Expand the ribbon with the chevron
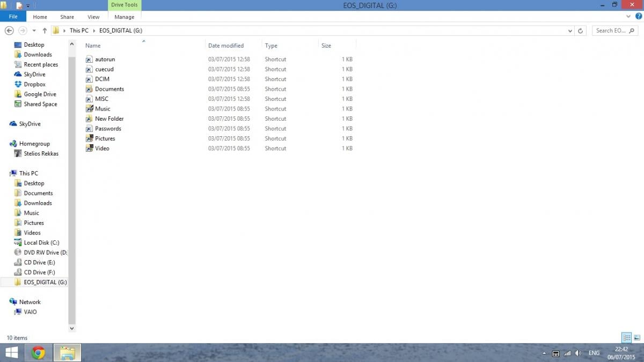This screenshot has width=644, height=362. (x=629, y=17)
